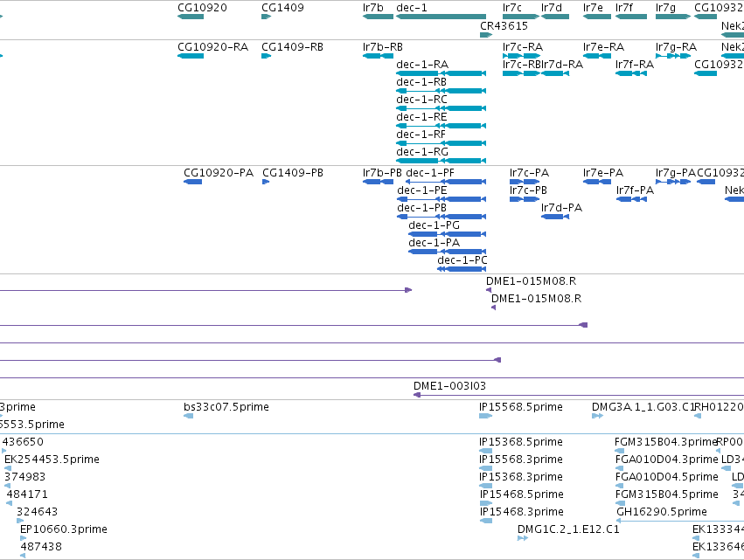The image size is (744, 560).
Task: Click the Ir7b gene label
Action: tap(373, 8)
